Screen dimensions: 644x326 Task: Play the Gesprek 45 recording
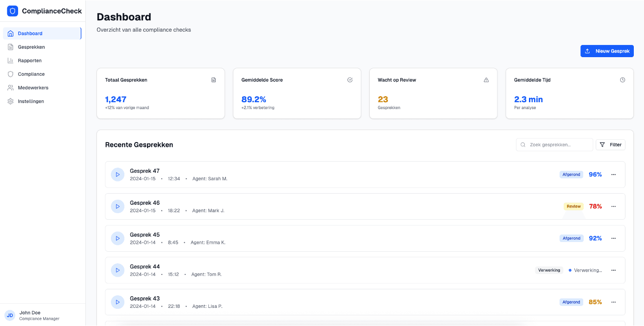[x=118, y=238]
